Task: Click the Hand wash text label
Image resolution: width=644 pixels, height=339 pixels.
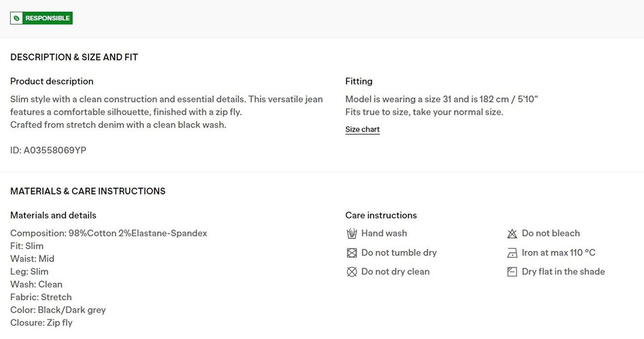Action: [x=384, y=233]
